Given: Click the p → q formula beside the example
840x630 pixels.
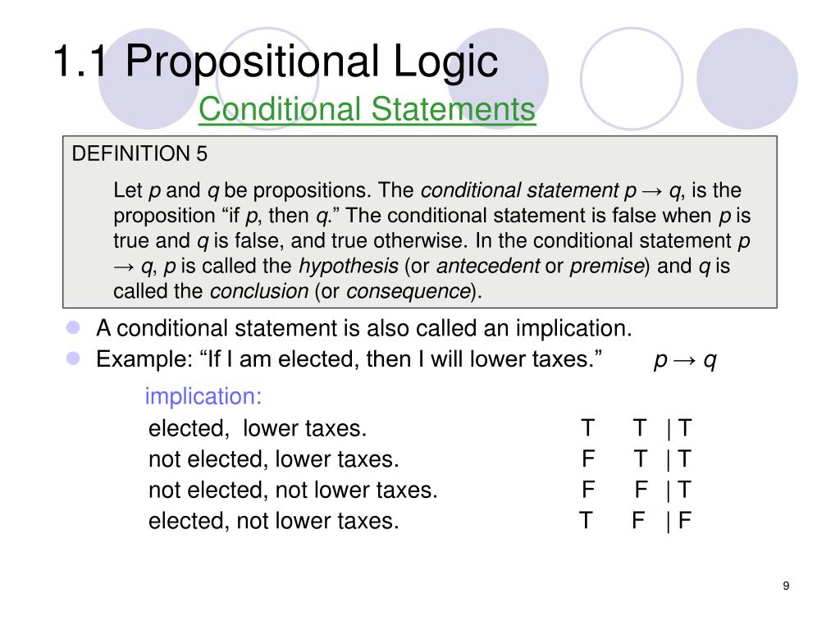Looking at the screenshot, I should [x=685, y=360].
